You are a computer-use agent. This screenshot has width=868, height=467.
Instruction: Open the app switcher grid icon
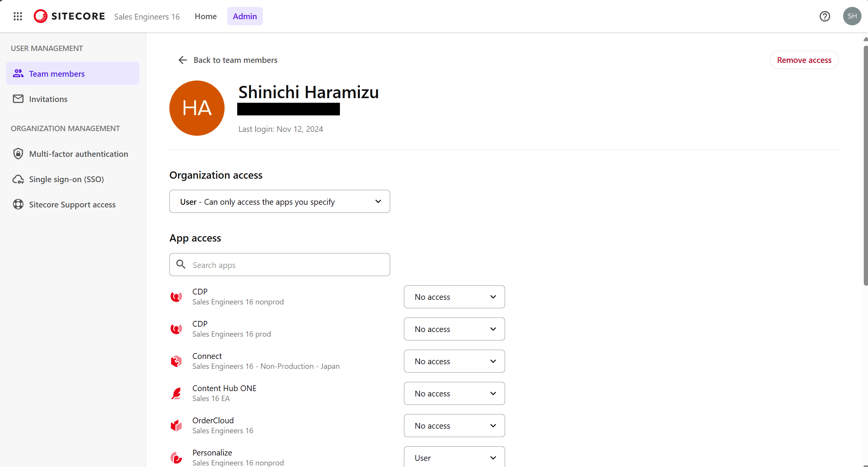point(18,16)
